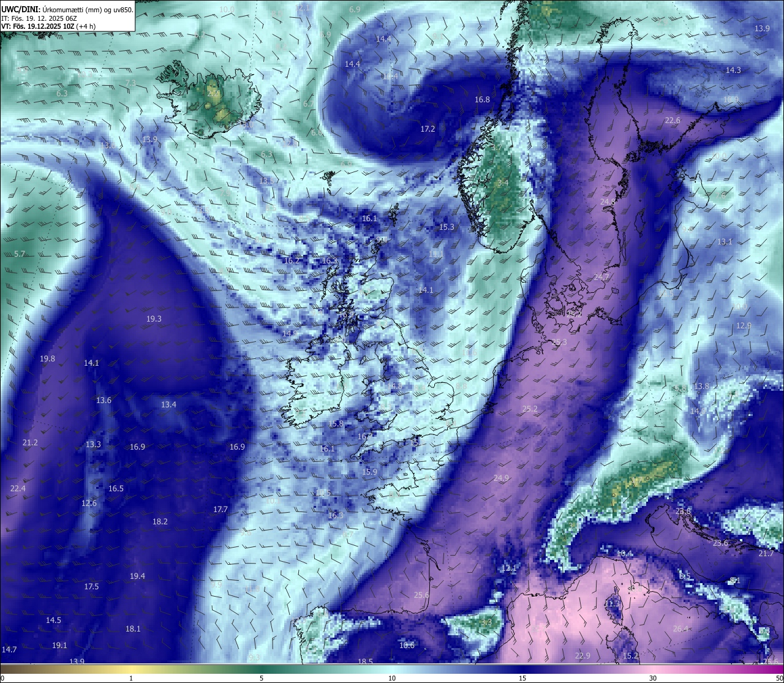The height and width of the screenshot is (683, 784).
Task: Click the 25.2 value on the map
Action: 529,409
